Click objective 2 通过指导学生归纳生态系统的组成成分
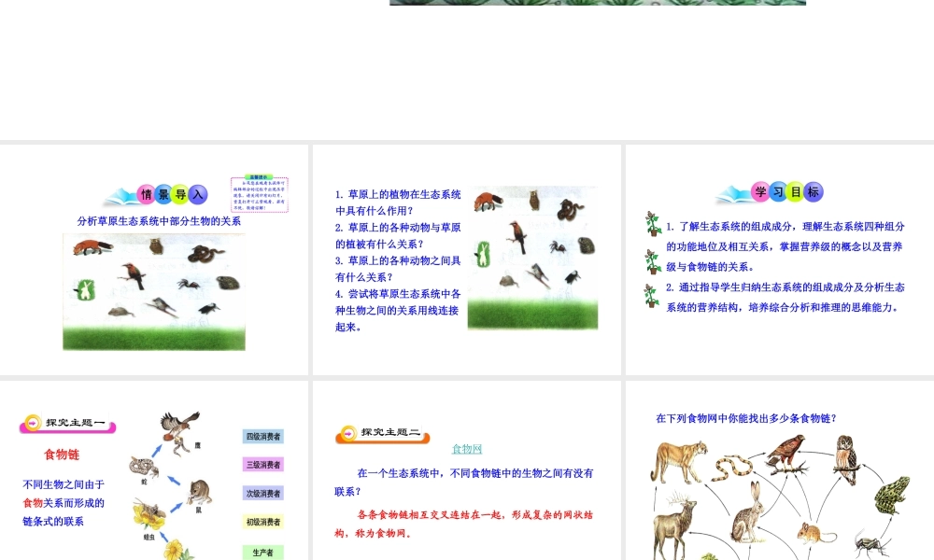Viewport: 934px width, 560px height. point(785,297)
